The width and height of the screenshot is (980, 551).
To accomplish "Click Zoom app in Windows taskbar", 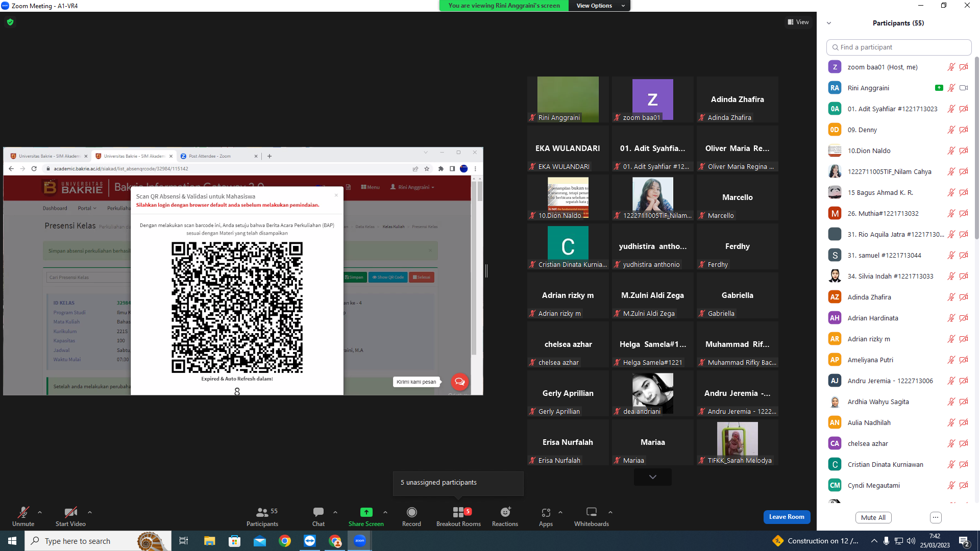I will 360,541.
